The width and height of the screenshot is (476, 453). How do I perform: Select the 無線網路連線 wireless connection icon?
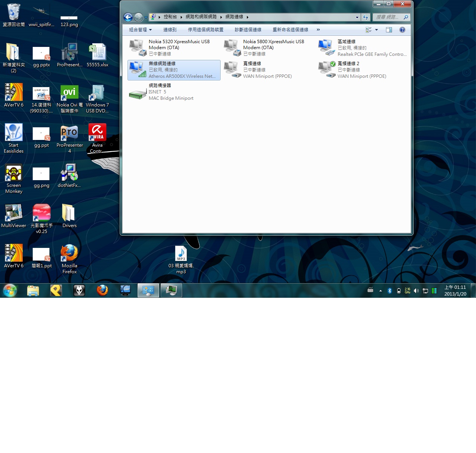(137, 70)
